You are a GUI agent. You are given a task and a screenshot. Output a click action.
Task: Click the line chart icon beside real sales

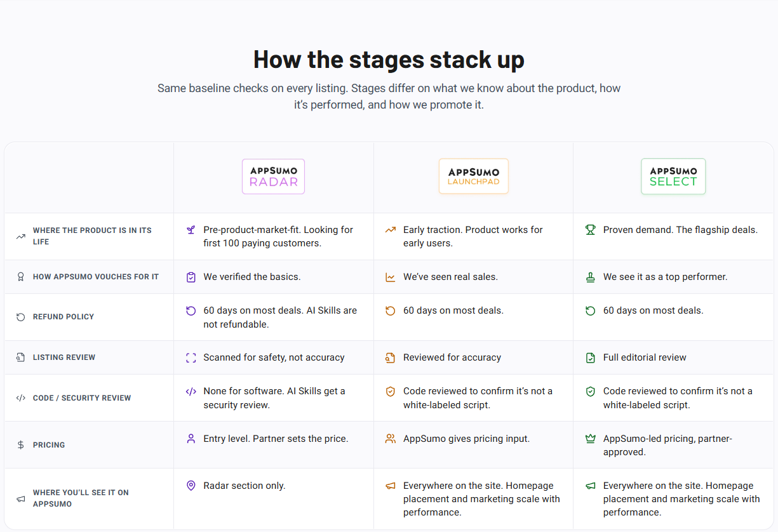point(391,277)
